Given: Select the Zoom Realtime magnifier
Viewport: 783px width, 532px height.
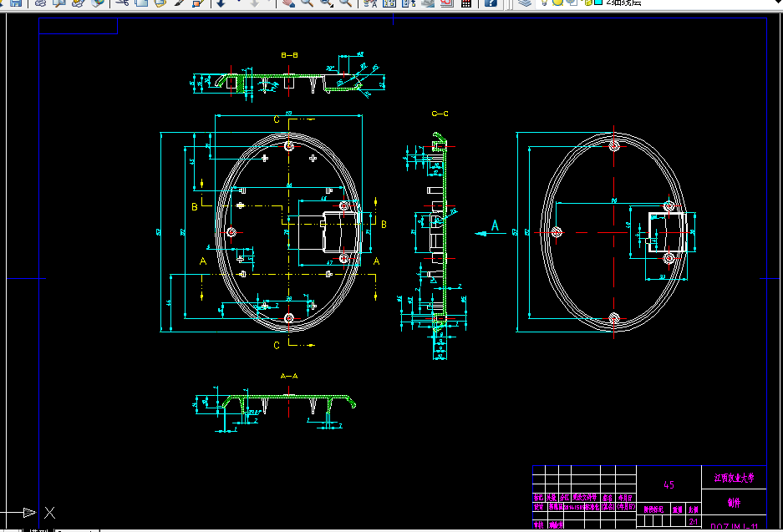Looking at the screenshot, I should point(308,3).
